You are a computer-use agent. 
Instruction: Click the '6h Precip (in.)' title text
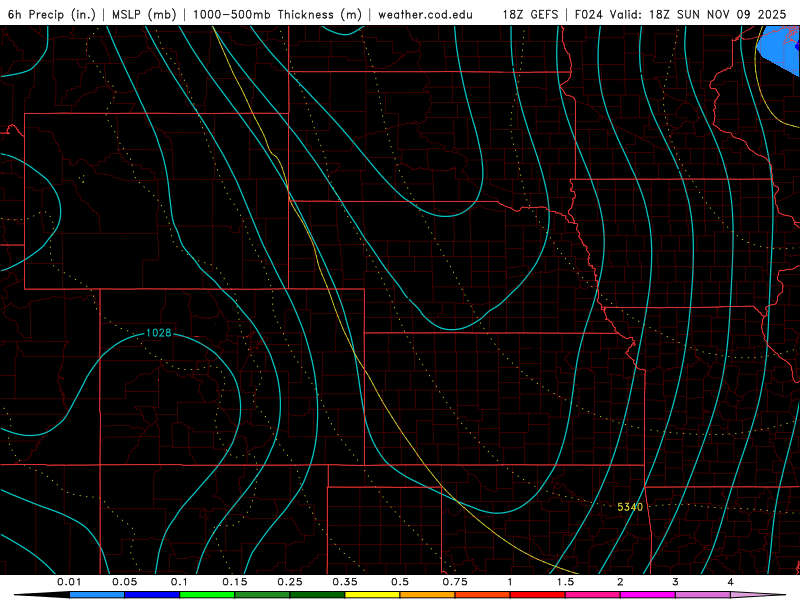(x=52, y=14)
